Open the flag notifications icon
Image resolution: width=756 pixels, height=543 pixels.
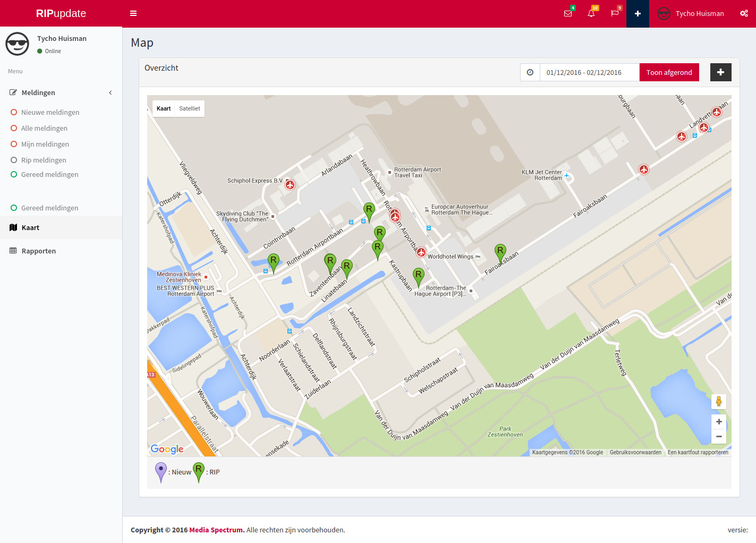[x=615, y=13]
